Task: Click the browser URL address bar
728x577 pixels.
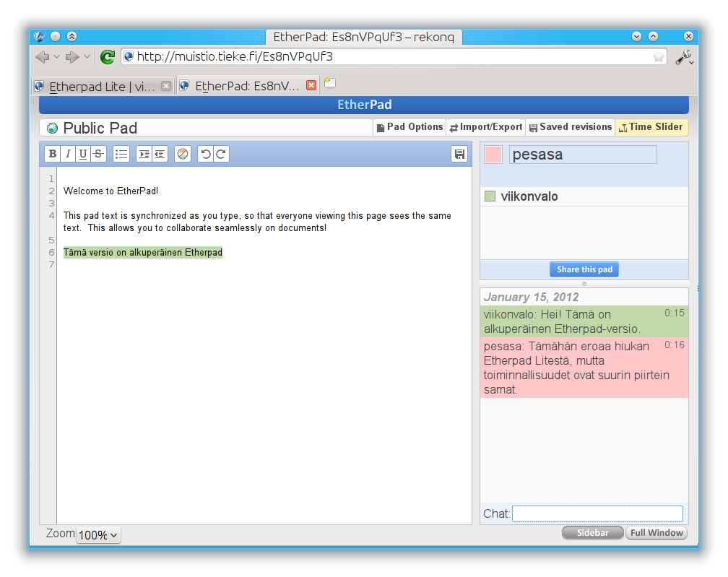Action: tap(394, 57)
